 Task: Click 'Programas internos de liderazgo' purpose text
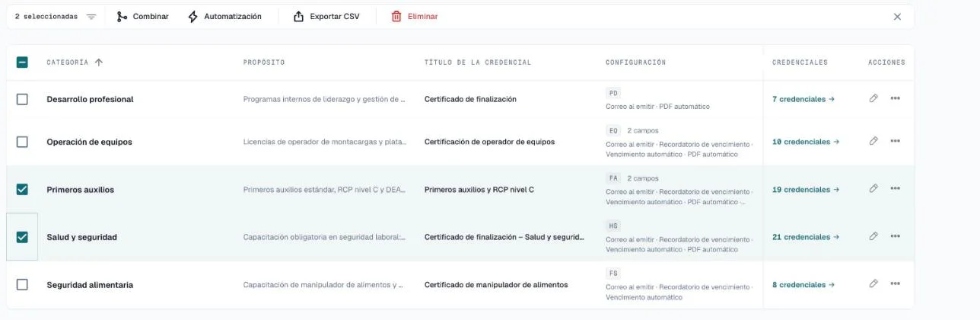click(325, 99)
